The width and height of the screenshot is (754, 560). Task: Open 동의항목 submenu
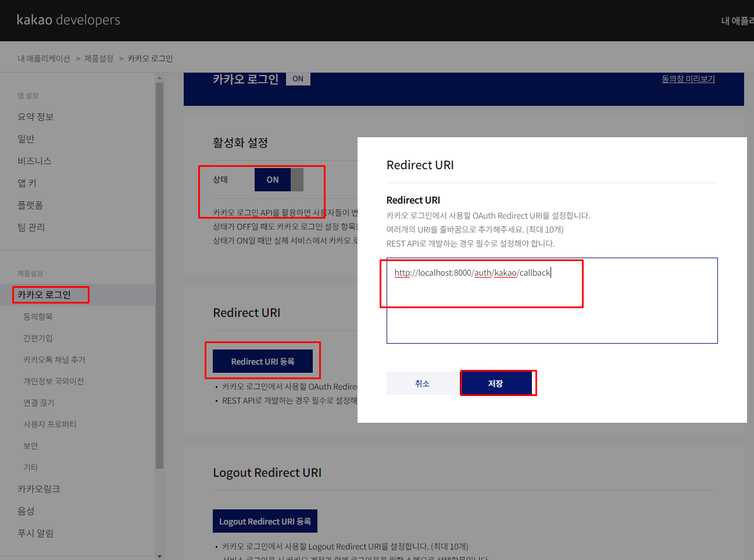38,317
